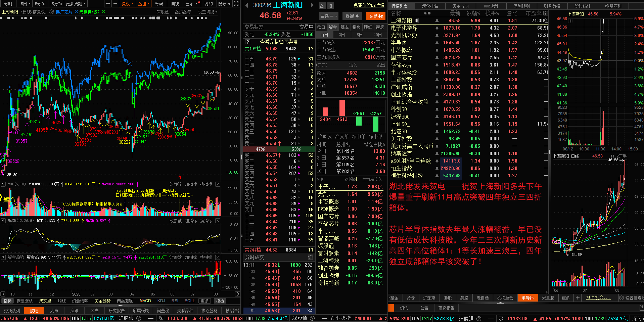Open help icon of 资金趋势 indicator
Image resolution: width=644 pixels, height=322 pixels.
pyautogui.click(x=3, y=257)
